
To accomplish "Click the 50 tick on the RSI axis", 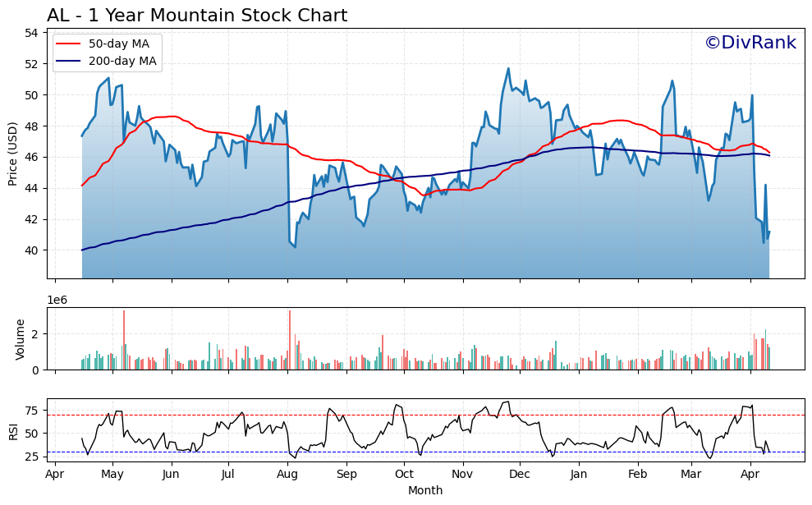I will pyautogui.click(x=31, y=434).
